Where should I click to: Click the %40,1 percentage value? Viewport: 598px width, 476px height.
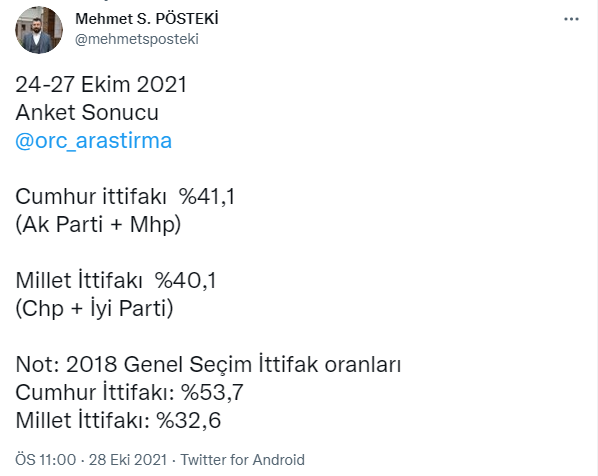point(186,281)
